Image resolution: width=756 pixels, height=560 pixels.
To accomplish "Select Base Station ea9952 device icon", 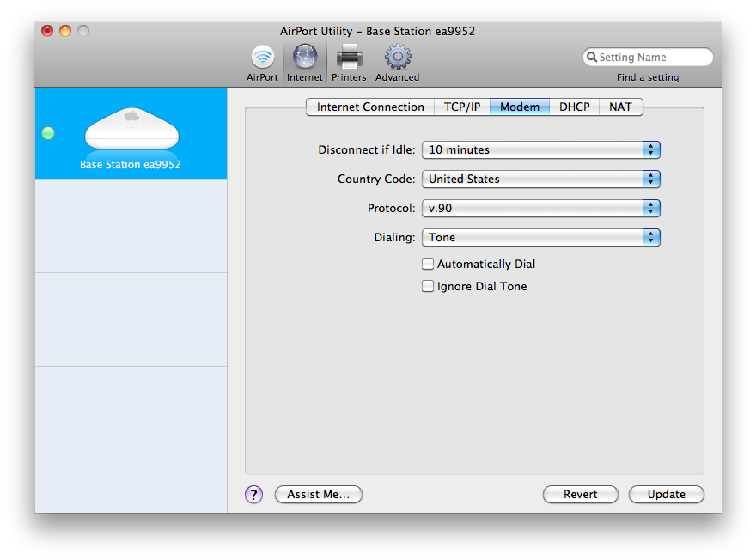I will [x=131, y=128].
